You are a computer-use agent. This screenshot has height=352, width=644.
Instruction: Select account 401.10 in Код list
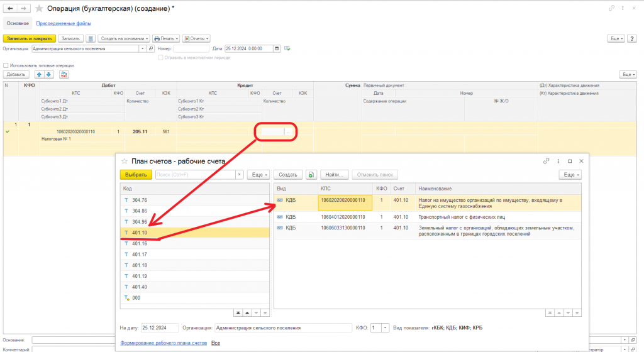coord(195,233)
